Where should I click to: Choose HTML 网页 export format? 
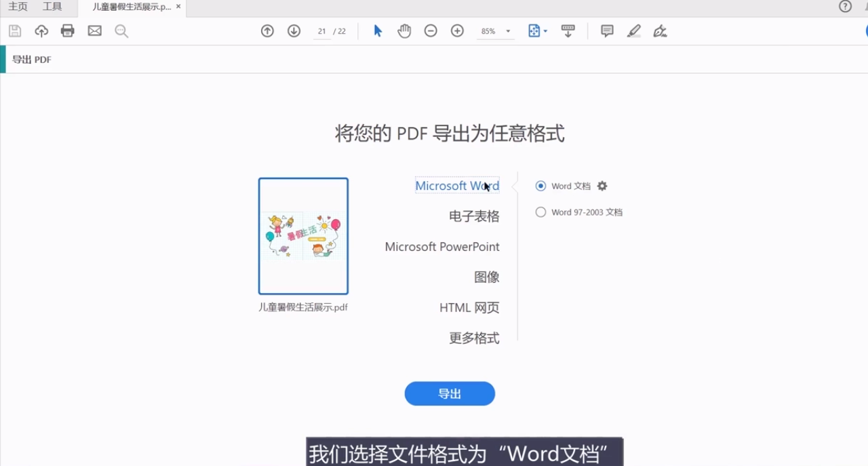pos(469,308)
